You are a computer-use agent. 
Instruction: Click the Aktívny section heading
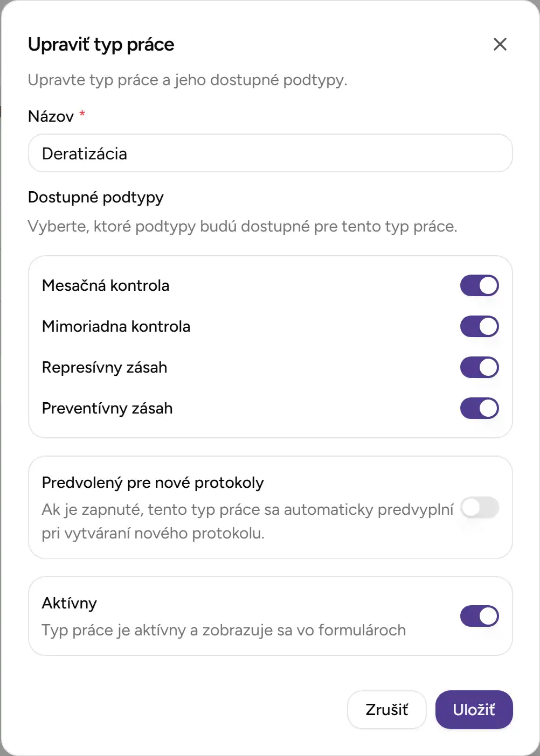point(69,603)
